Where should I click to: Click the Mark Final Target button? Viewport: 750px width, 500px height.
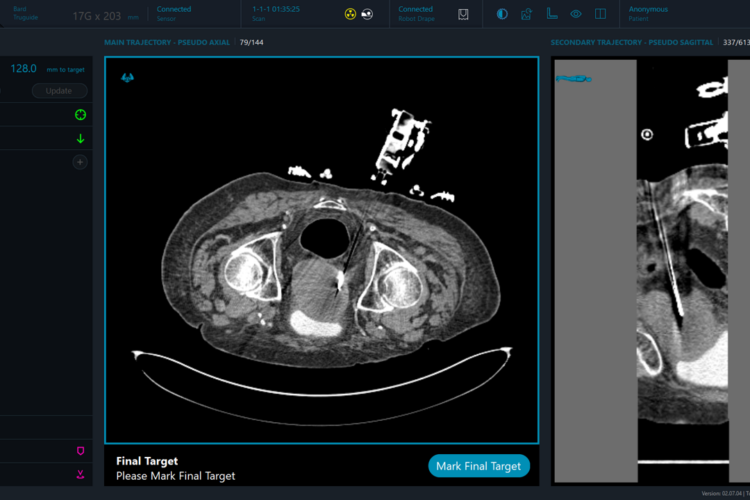click(x=479, y=466)
